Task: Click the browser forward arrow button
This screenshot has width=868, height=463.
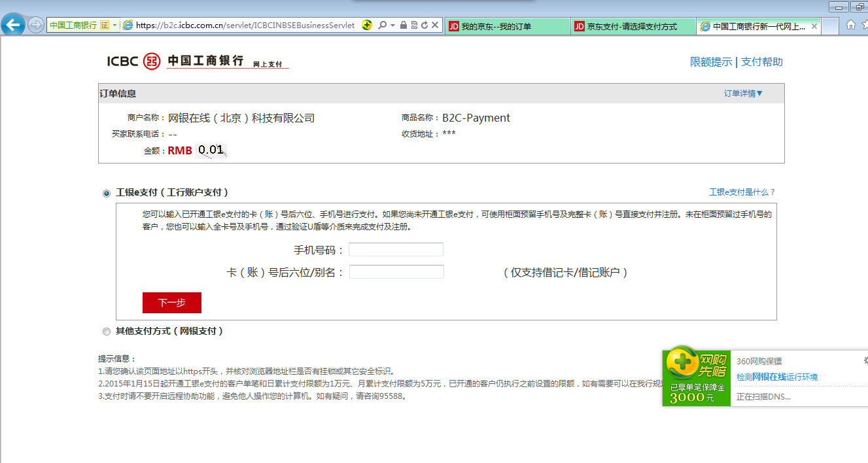Action: 36,26
